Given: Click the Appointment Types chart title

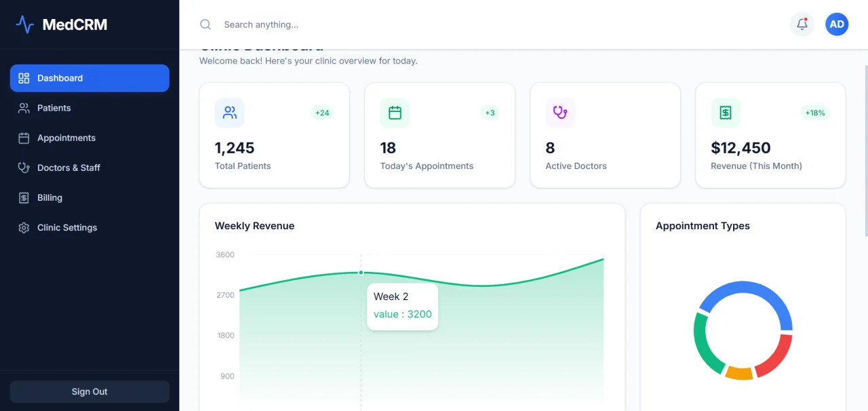Looking at the screenshot, I should click(x=703, y=226).
